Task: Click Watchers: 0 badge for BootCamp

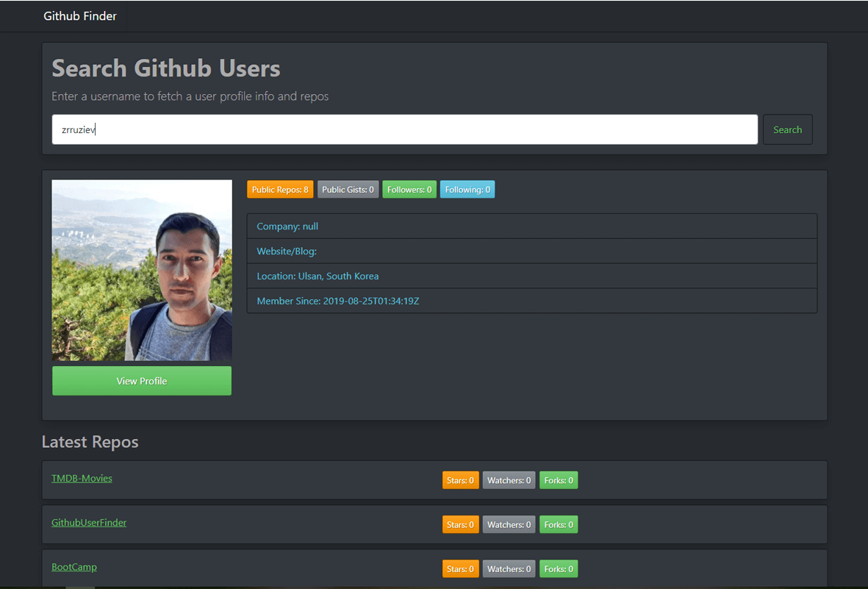Action: pos(509,569)
